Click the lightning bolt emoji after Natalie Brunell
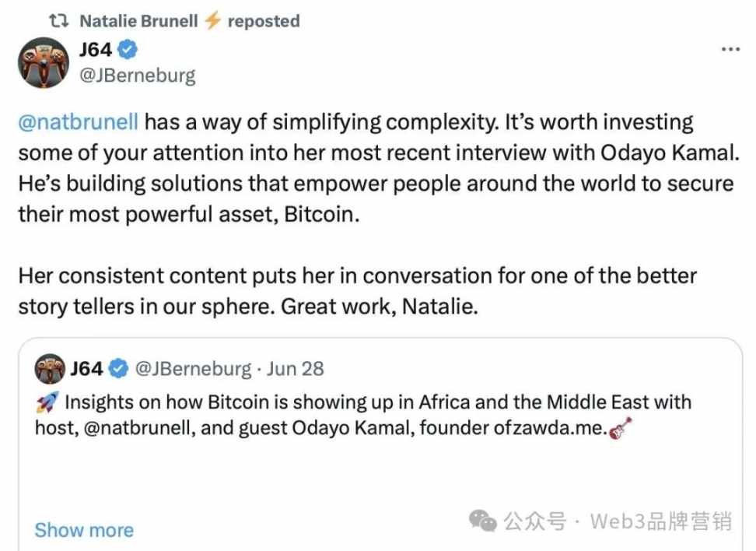 pos(212,21)
